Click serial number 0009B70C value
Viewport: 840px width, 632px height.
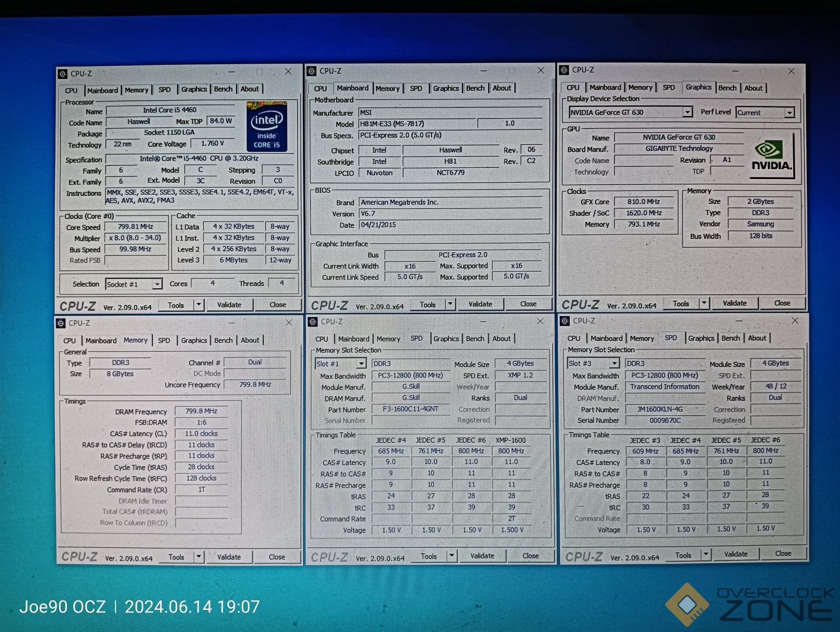point(665,420)
